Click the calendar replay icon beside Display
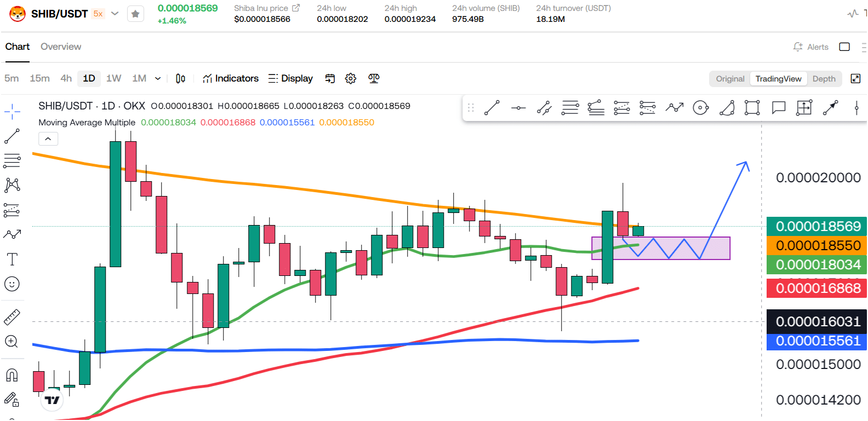 click(330, 78)
